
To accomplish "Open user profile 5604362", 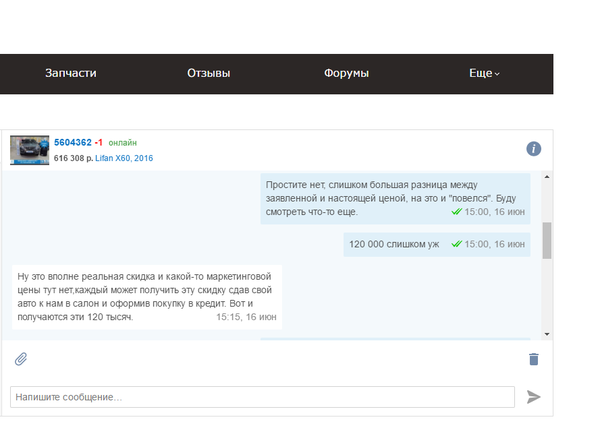I will tap(72, 143).
